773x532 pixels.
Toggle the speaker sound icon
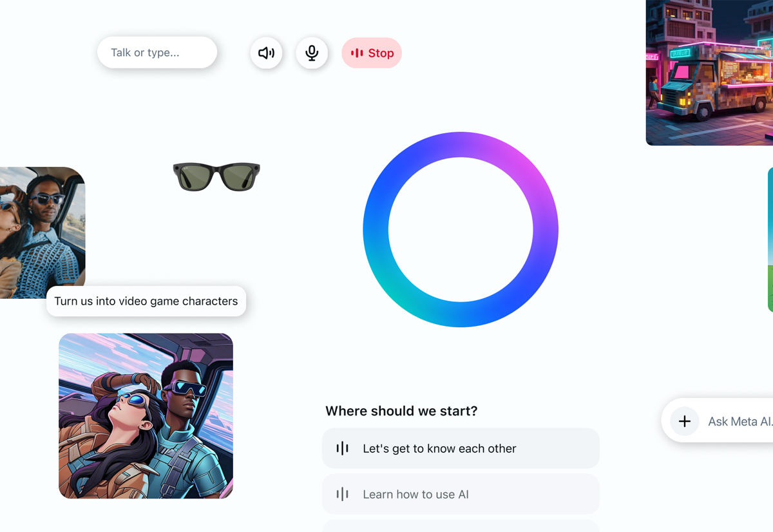(x=266, y=53)
